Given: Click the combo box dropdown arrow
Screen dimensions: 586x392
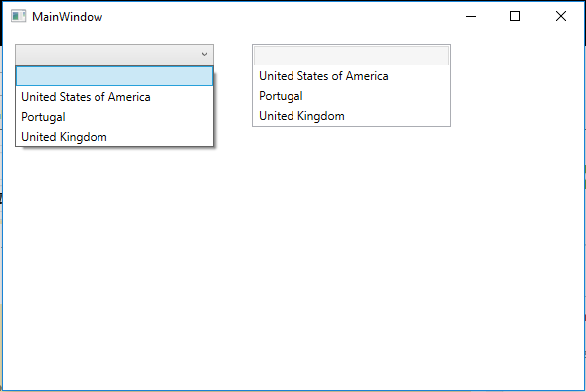Looking at the screenshot, I should click(x=204, y=55).
